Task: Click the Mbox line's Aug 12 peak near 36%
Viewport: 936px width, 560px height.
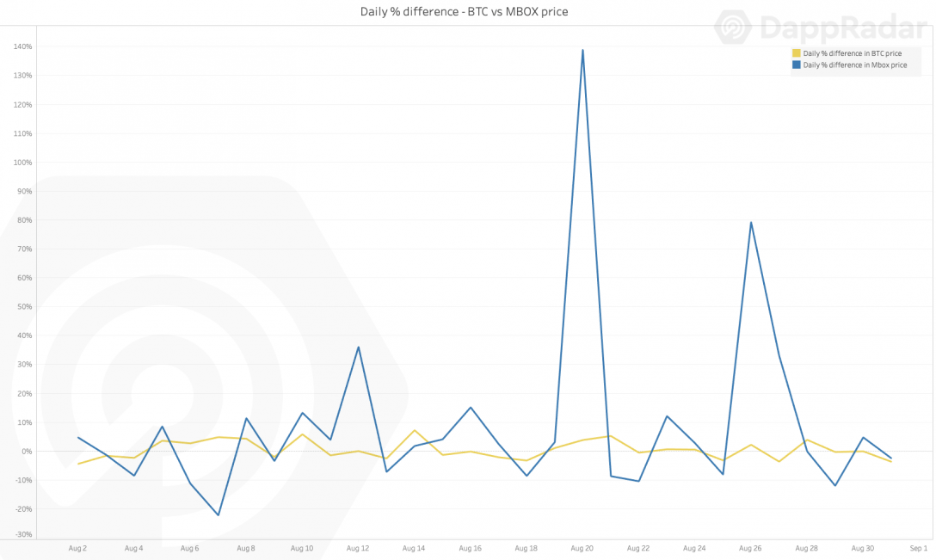Action: (x=358, y=347)
